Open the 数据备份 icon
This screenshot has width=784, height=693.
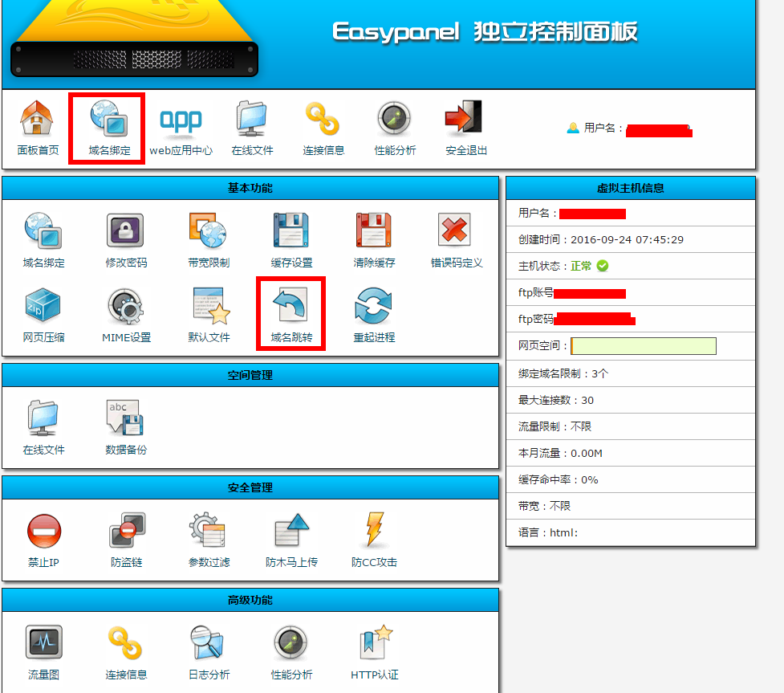pos(125,418)
